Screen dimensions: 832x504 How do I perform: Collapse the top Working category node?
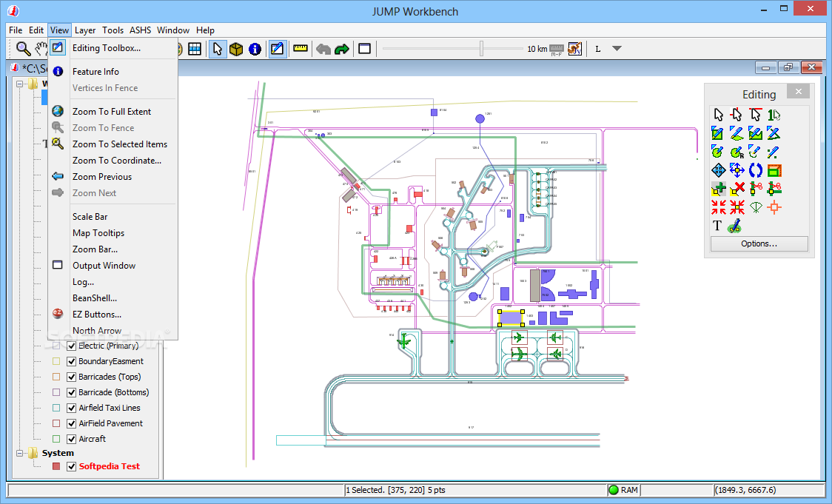[20, 84]
